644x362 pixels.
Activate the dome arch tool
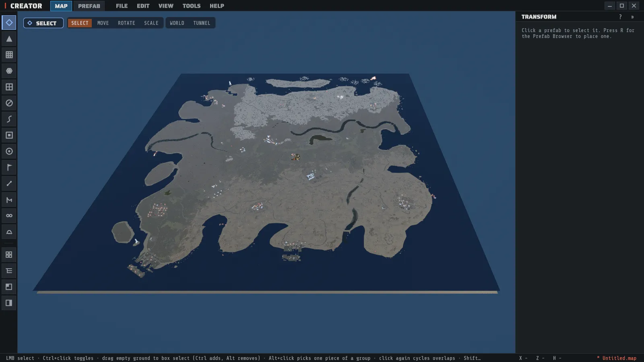pos(9,232)
